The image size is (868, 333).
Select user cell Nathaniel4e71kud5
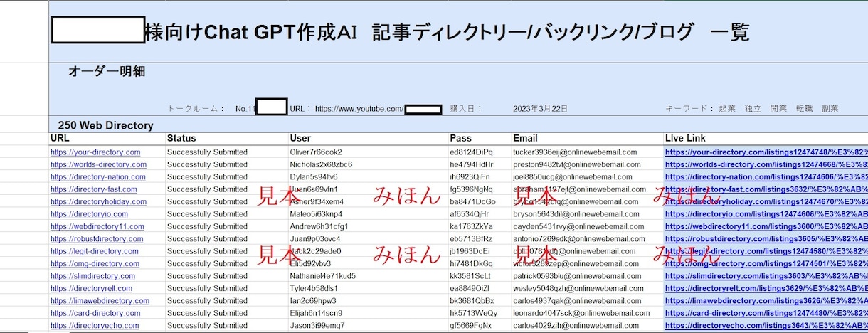tap(322, 276)
